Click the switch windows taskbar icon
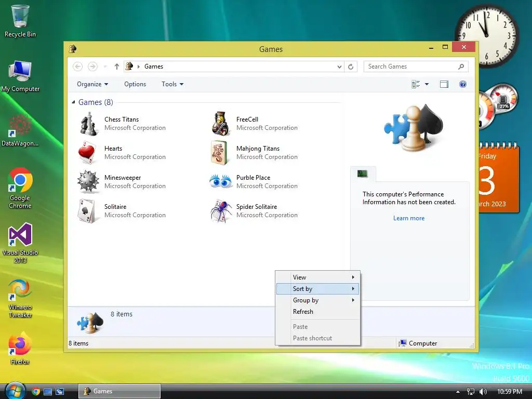 [60, 392]
